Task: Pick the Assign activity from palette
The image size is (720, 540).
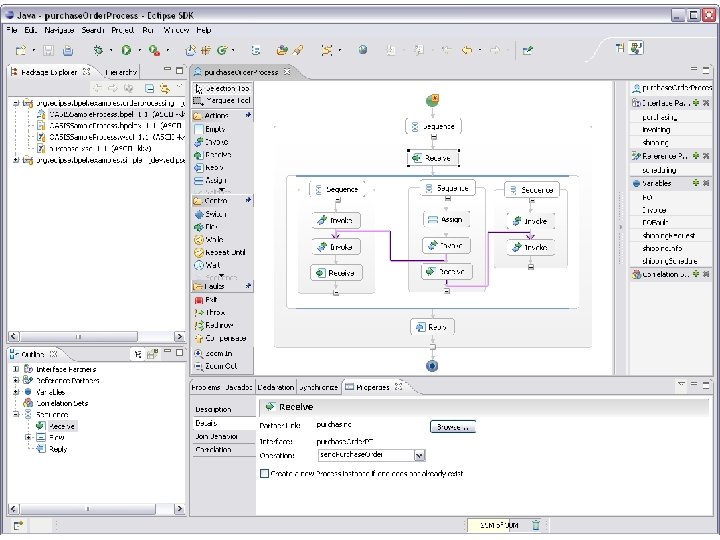Action: [x=211, y=180]
